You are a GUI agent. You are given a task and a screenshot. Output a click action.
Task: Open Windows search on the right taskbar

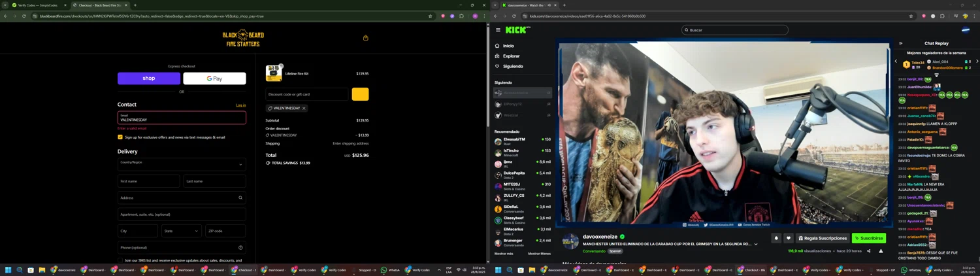pos(509,269)
